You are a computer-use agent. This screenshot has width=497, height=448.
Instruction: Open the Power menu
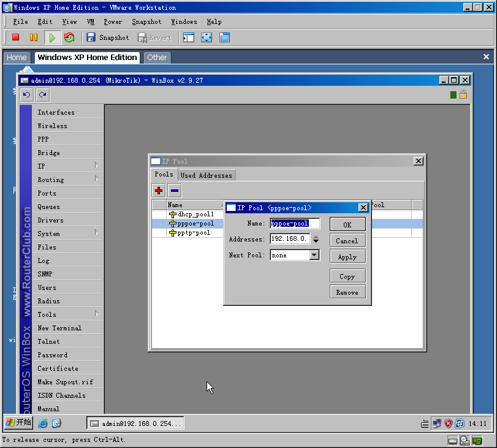(x=113, y=22)
